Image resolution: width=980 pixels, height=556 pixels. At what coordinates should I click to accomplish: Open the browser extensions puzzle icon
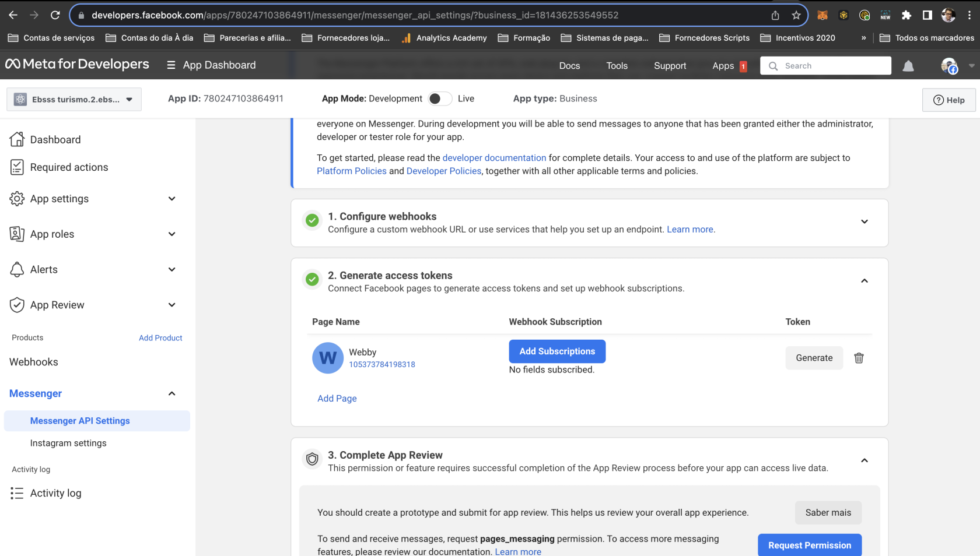point(907,15)
